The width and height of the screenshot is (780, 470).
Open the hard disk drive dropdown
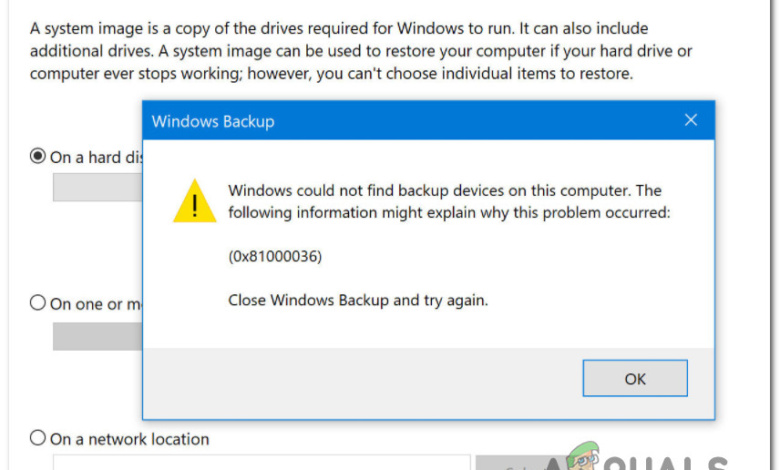tap(97, 188)
